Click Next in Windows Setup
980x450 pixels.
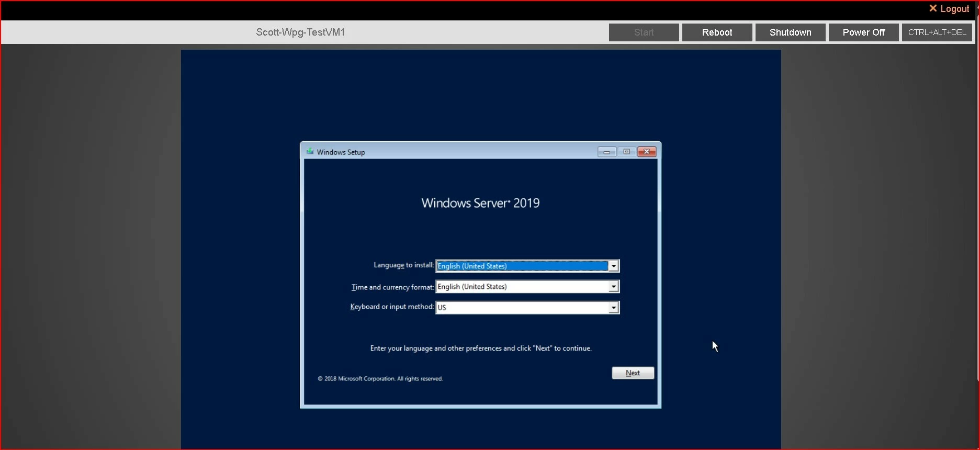[633, 373]
